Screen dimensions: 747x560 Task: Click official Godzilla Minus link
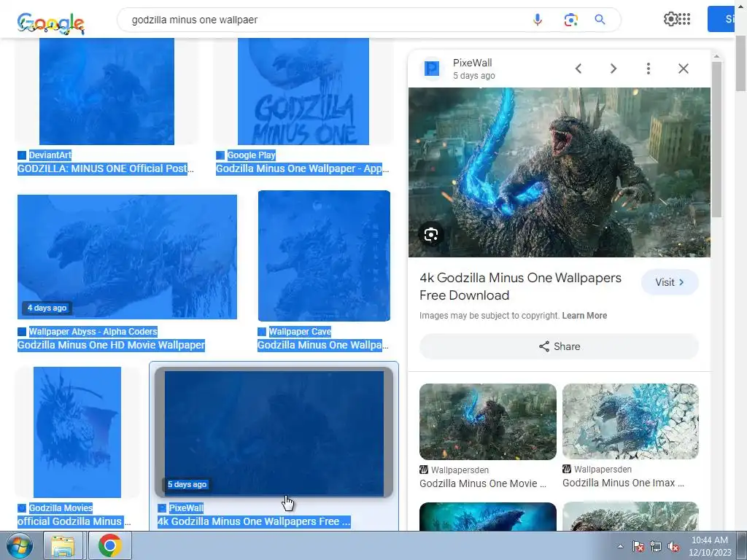click(74, 521)
